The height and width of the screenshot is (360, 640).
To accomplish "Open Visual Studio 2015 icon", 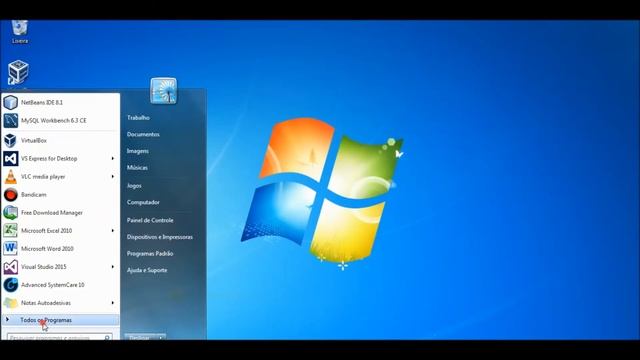I will (x=11, y=267).
